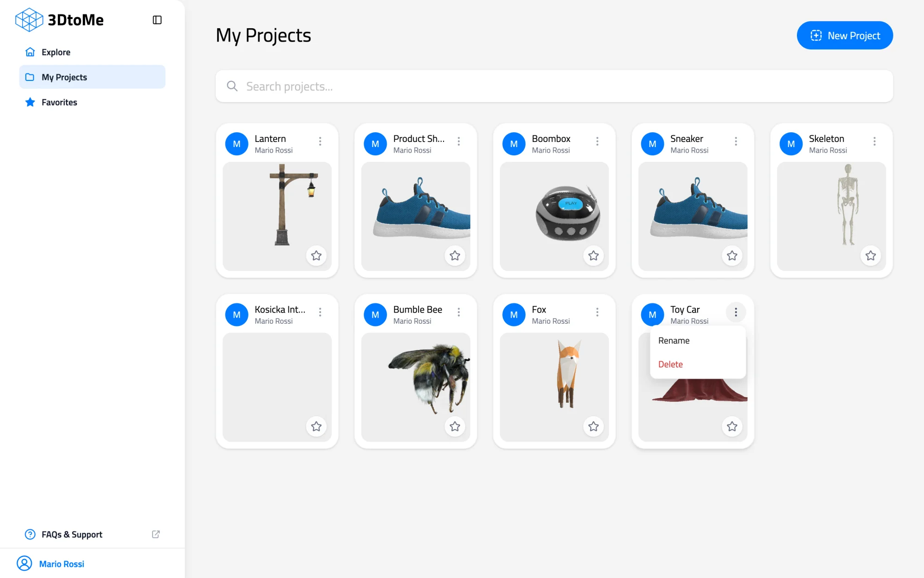924x578 pixels.
Task: Open the Sneaker shoe thumbnail
Action: (693, 216)
